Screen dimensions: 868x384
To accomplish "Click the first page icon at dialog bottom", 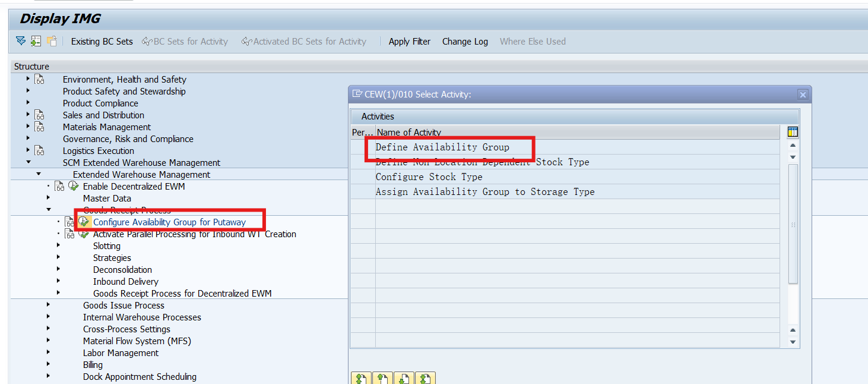I will click(361, 377).
